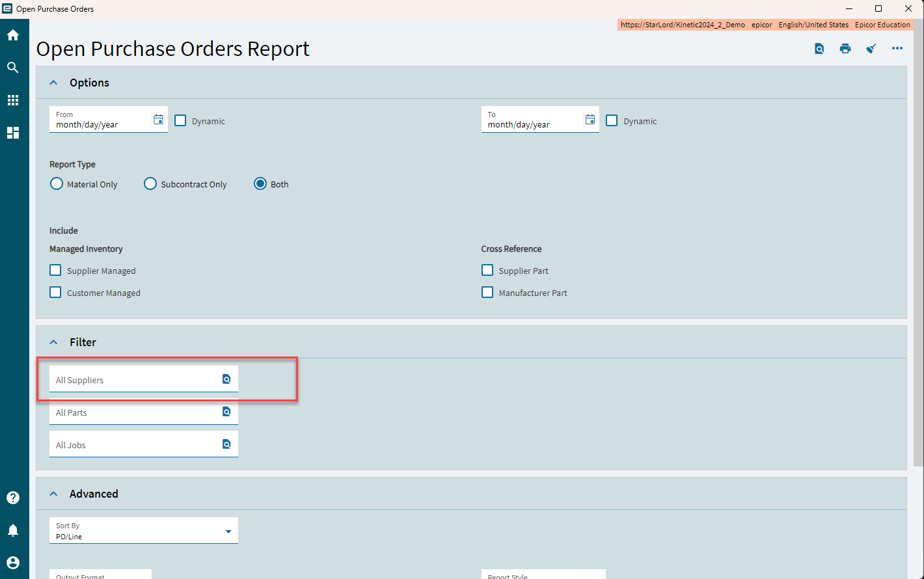
Task: Open the overflow three-dots menu
Action: tap(897, 49)
